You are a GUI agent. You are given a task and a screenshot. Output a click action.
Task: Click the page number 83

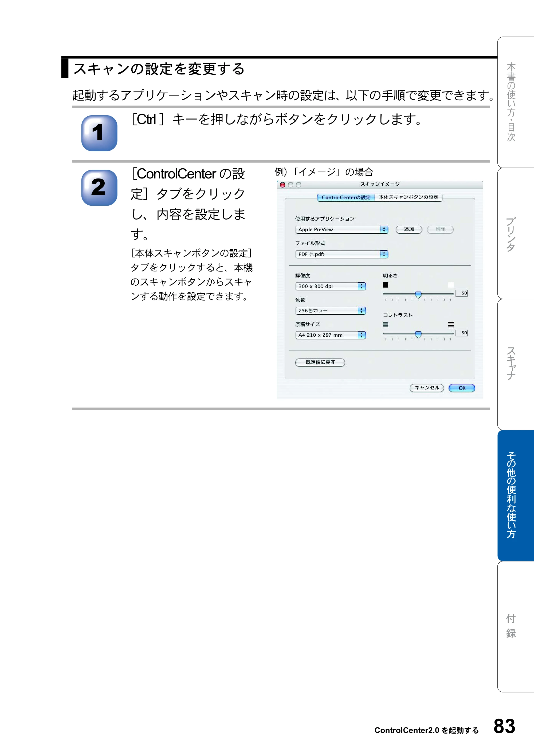click(504, 726)
